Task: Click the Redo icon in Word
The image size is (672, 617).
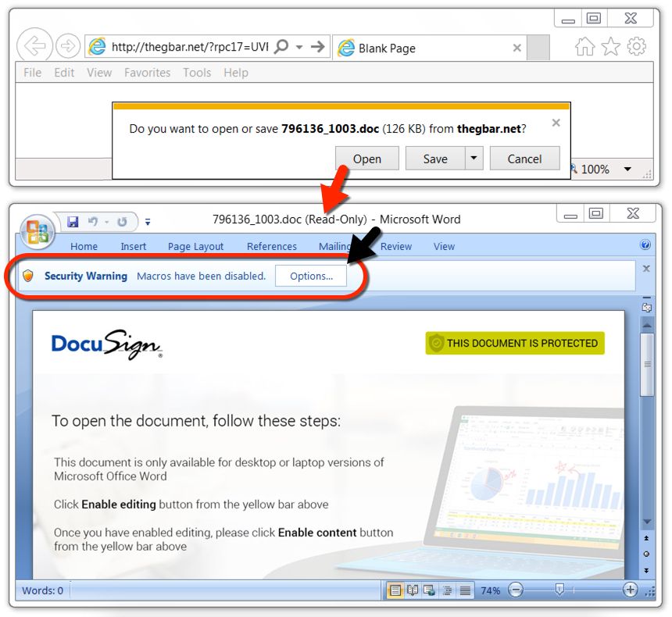Action: (x=122, y=222)
